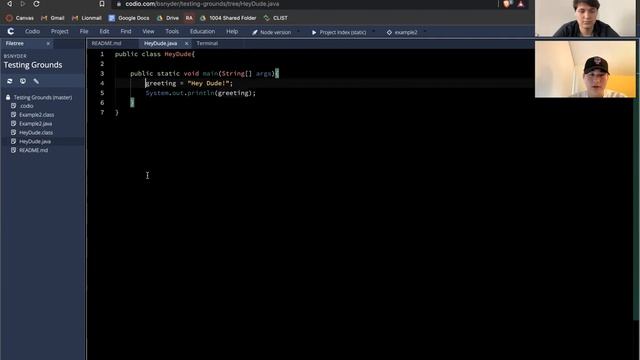Open HeyDude.class in filetree
This screenshot has width=640, height=360.
click(36, 133)
